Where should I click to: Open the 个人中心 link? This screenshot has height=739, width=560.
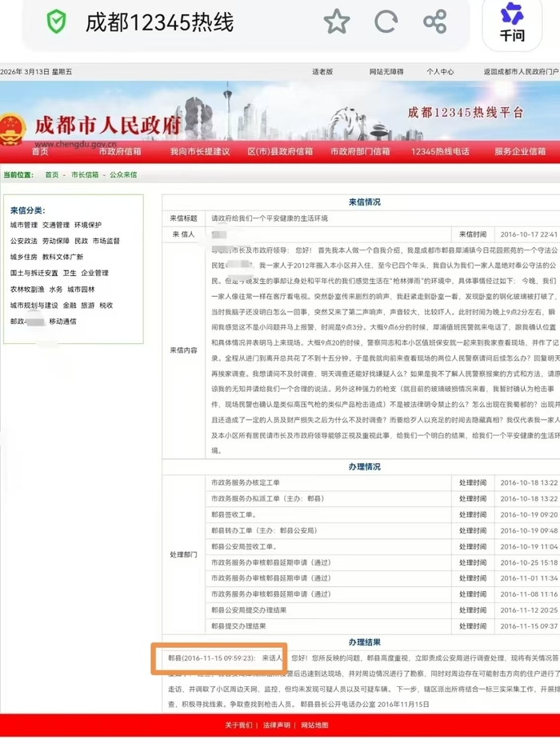[x=439, y=72]
